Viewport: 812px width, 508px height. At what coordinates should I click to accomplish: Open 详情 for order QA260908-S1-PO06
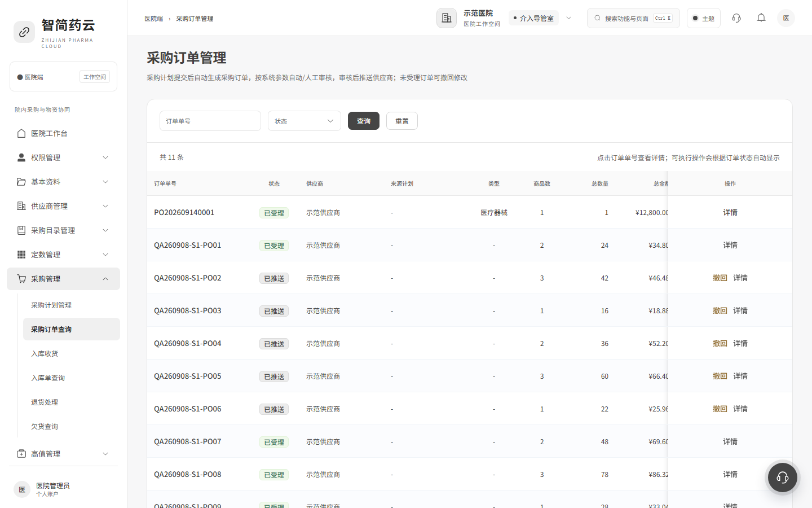click(740, 409)
